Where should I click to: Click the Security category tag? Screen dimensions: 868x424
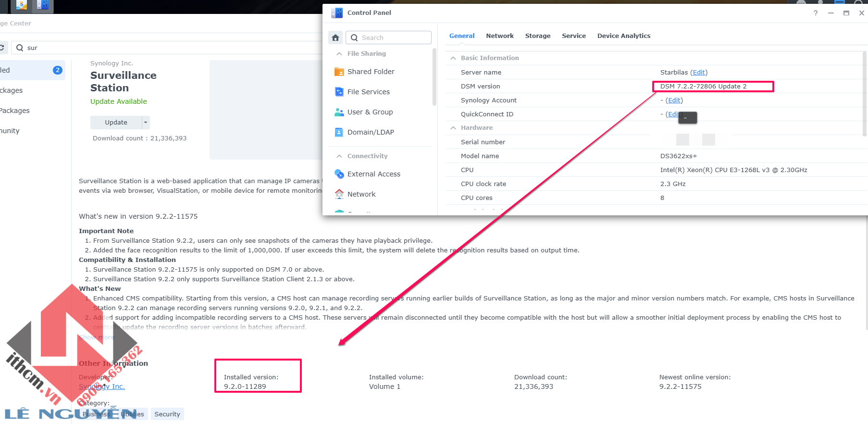167,414
